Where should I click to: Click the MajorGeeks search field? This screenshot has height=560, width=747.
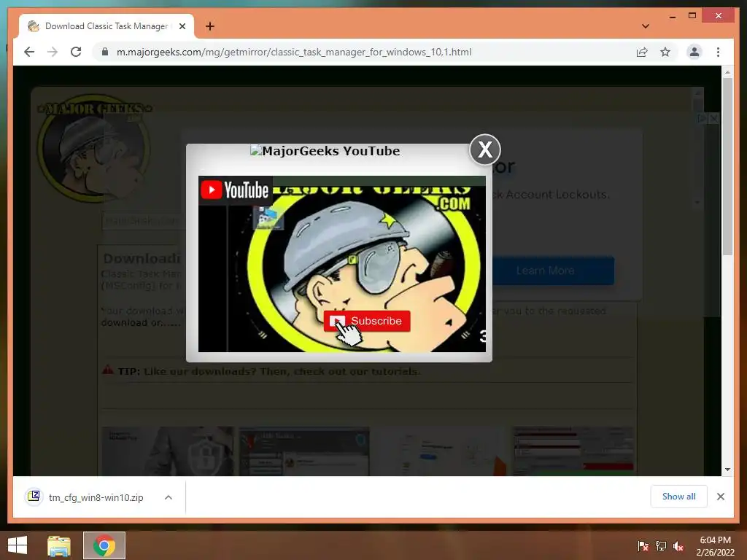point(143,221)
